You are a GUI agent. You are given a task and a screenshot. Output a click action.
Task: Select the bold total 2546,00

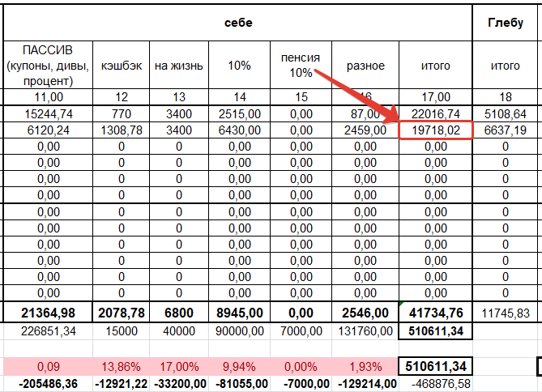[x=365, y=313]
